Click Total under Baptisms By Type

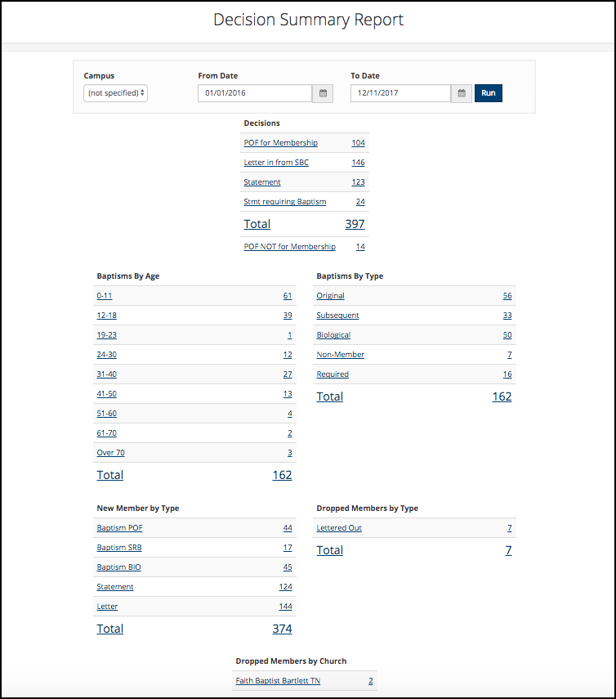tap(329, 397)
